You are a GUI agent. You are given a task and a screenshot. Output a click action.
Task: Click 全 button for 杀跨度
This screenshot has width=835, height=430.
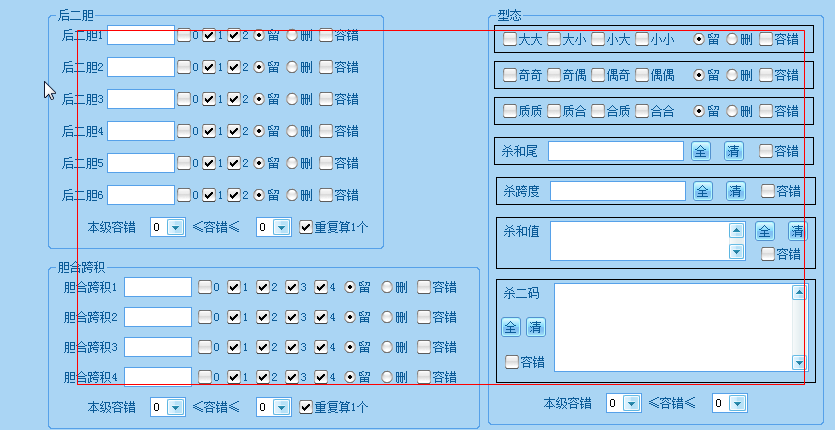703,191
